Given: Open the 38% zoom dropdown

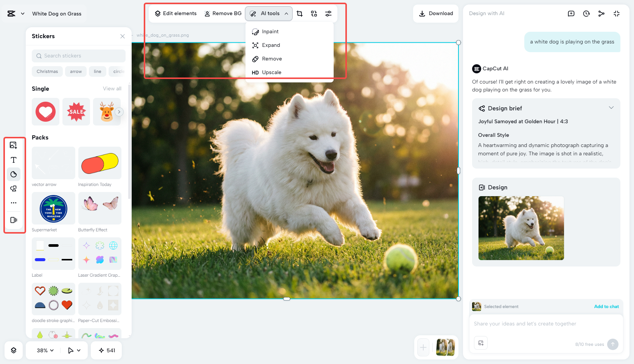Looking at the screenshot, I should click(x=45, y=350).
